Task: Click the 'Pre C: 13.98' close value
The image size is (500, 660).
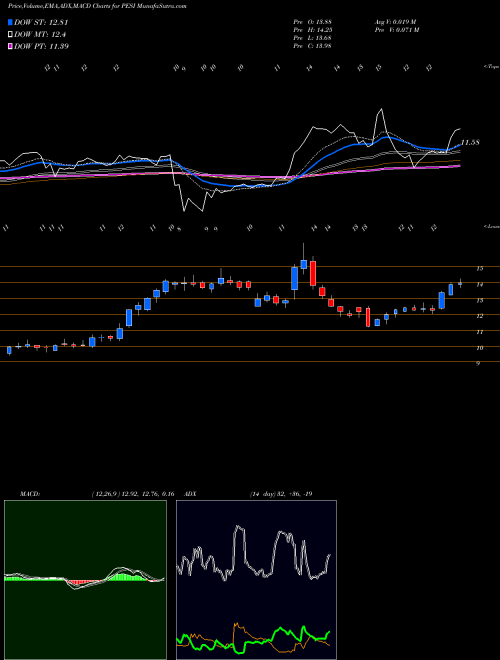Action: pos(312,46)
